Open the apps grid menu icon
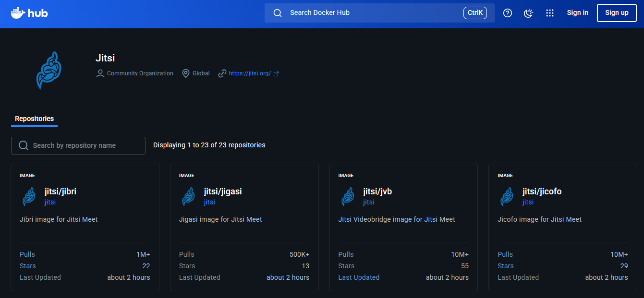 [x=550, y=13]
